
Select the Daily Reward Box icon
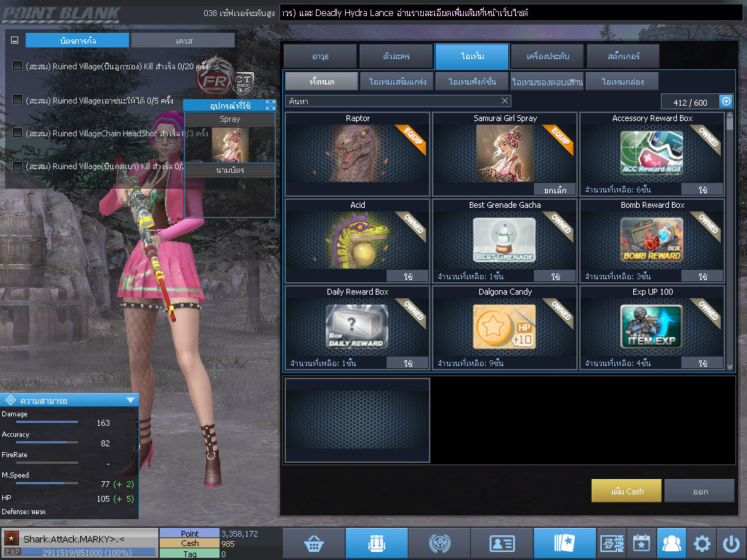point(357,327)
